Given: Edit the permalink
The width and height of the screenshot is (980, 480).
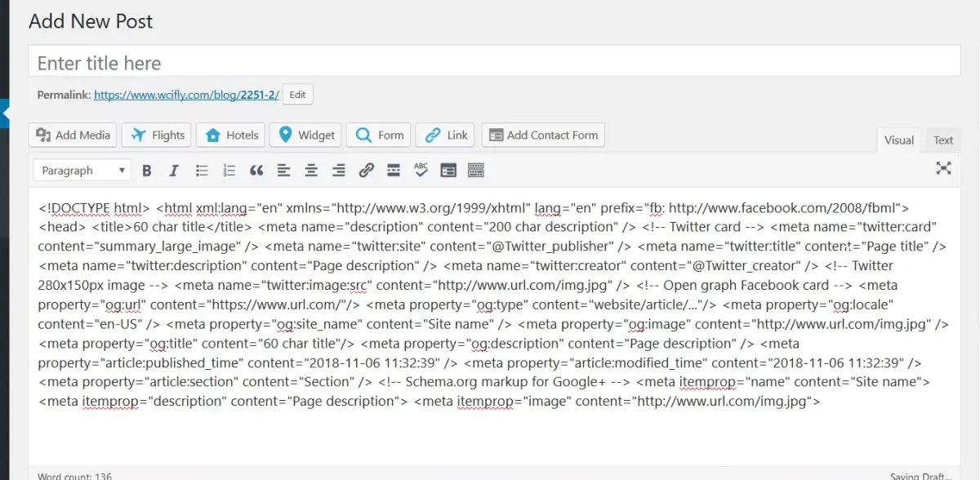Looking at the screenshot, I should 297,95.
